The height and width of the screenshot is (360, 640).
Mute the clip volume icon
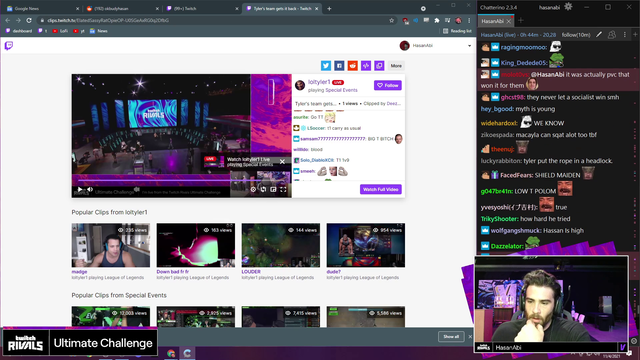pyautogui.click(x=90, y=189)
